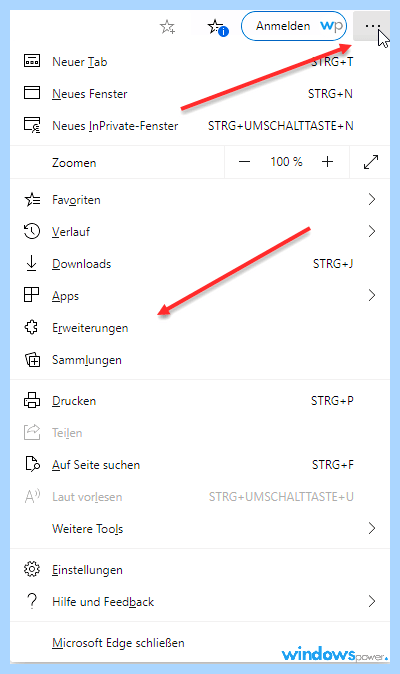Viewport: 400px width, 674px height.
Task: Expand the Apps submenu chevron
Action: click(x=372, y=295)
